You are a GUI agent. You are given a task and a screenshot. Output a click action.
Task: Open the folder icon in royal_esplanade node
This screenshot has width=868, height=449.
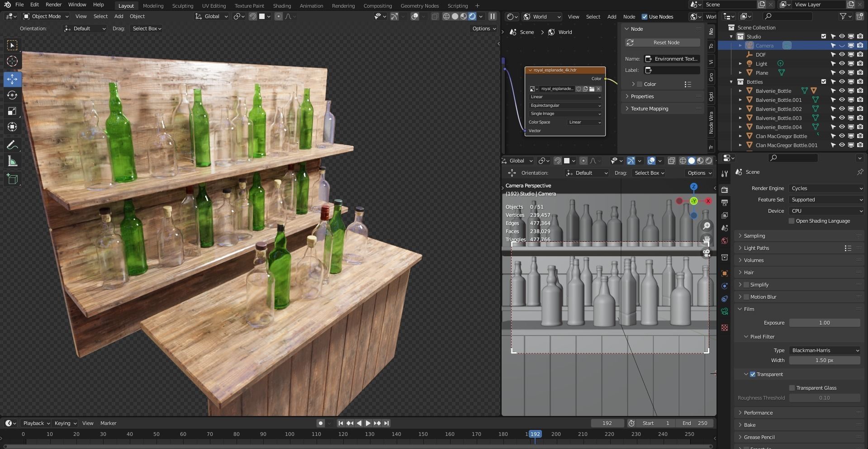pyautogui.click(x=592, y=89)
